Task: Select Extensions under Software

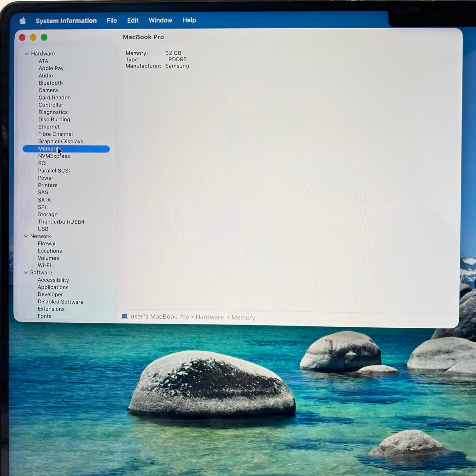Action: coord(51,309)
